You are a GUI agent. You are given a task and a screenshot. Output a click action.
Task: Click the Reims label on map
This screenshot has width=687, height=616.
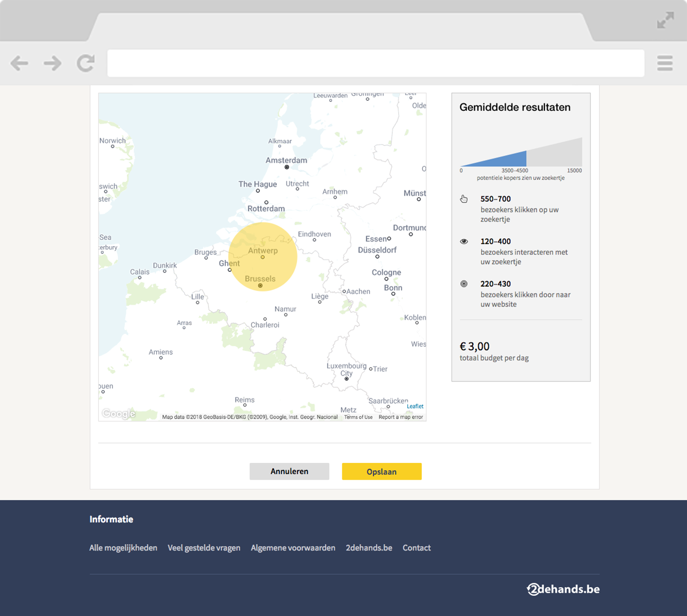tap(244, 400)
